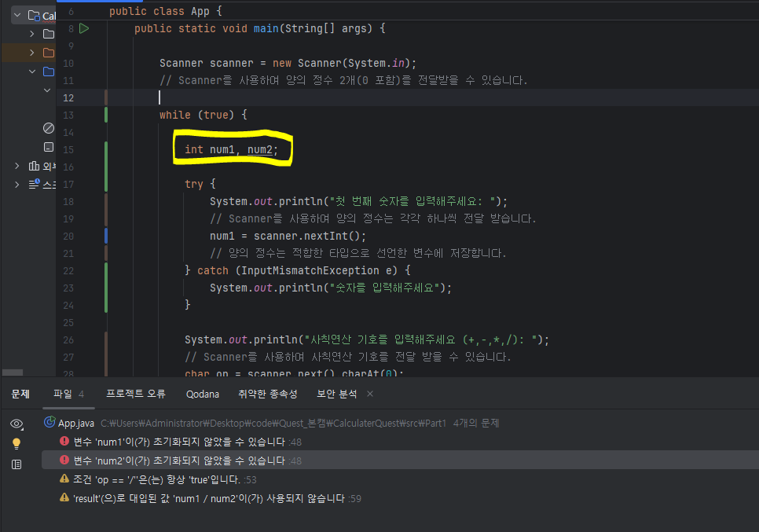Click the App.java file icon in Problems

pos(49,422)
